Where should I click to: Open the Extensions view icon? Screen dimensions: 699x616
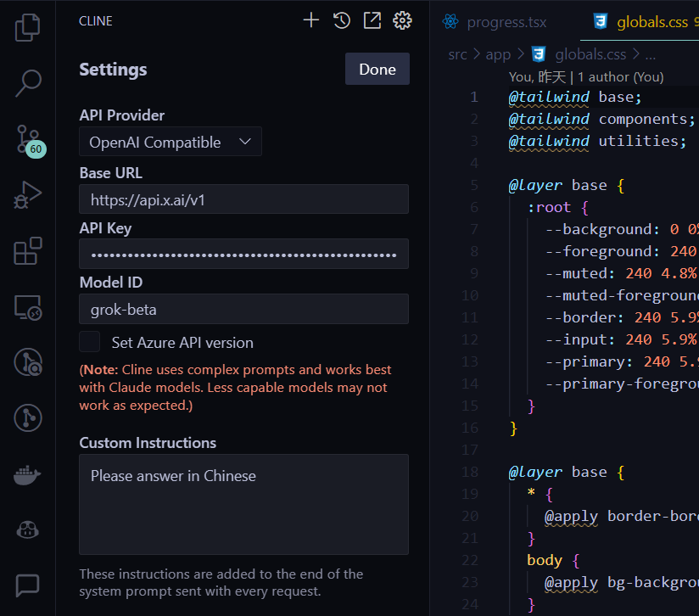click(x=27, y=251)
